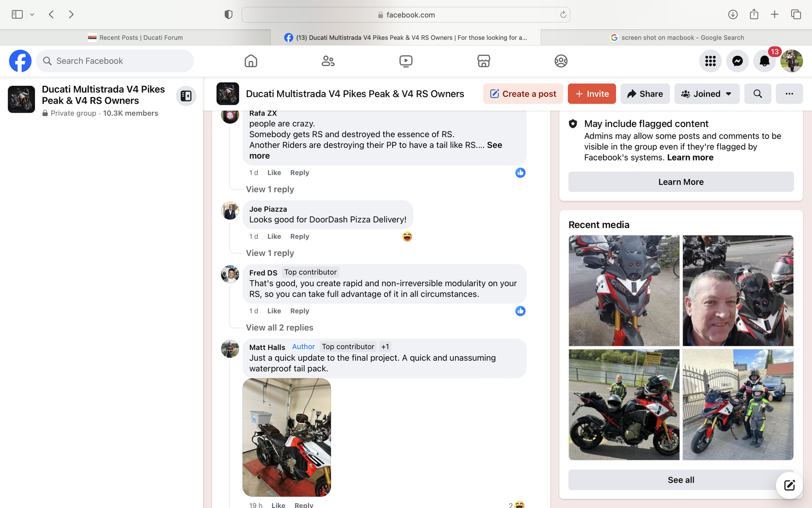812x508 pixels.
Task: Open the Facebook menu grid icon
Action: pyautogui.click(x=710, y=61)
